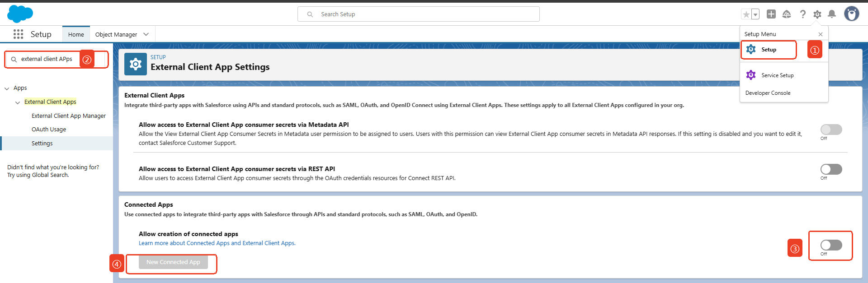Open External Client App Manager

pyautogui.click(x=69, y=116)
